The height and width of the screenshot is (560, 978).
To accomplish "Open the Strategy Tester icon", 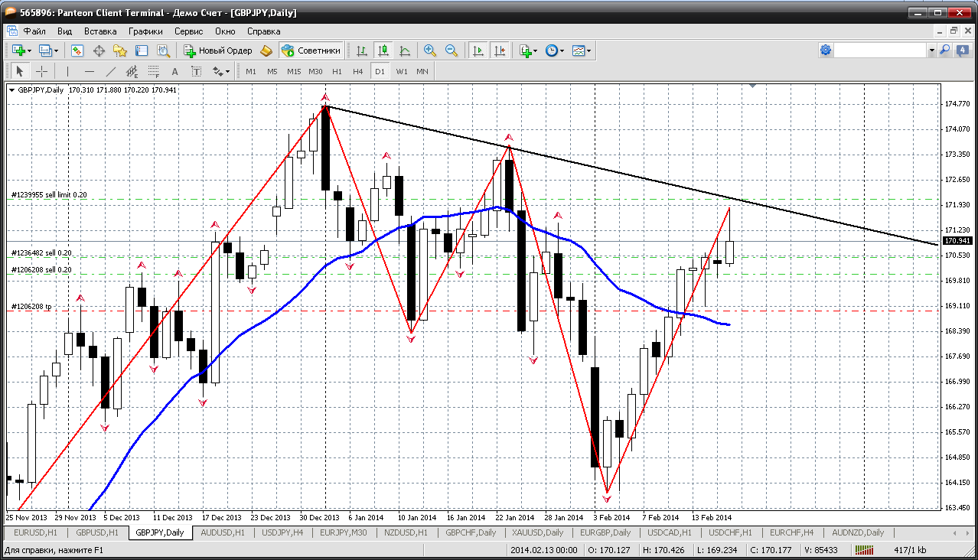I will click(163, 50).
